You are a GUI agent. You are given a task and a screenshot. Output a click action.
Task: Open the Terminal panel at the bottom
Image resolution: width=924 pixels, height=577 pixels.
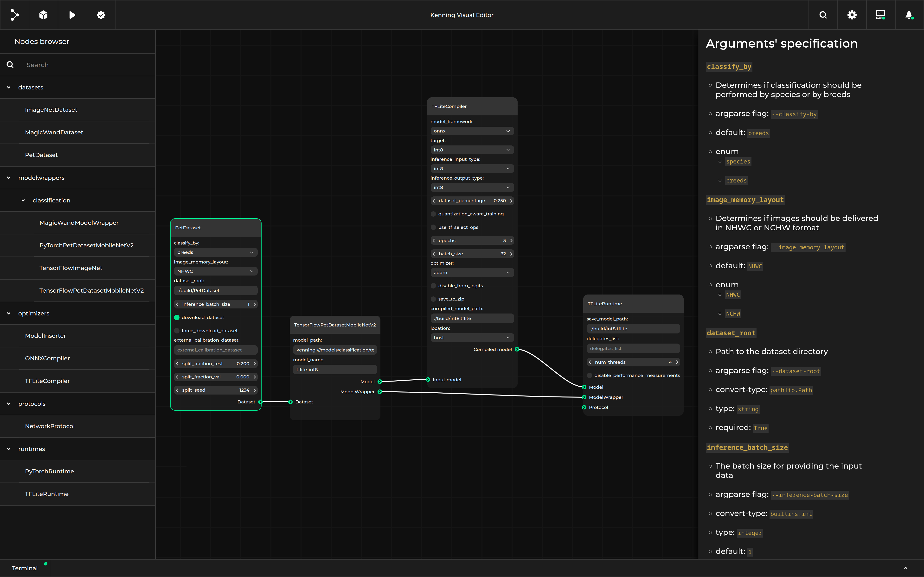tap(25, 568)
